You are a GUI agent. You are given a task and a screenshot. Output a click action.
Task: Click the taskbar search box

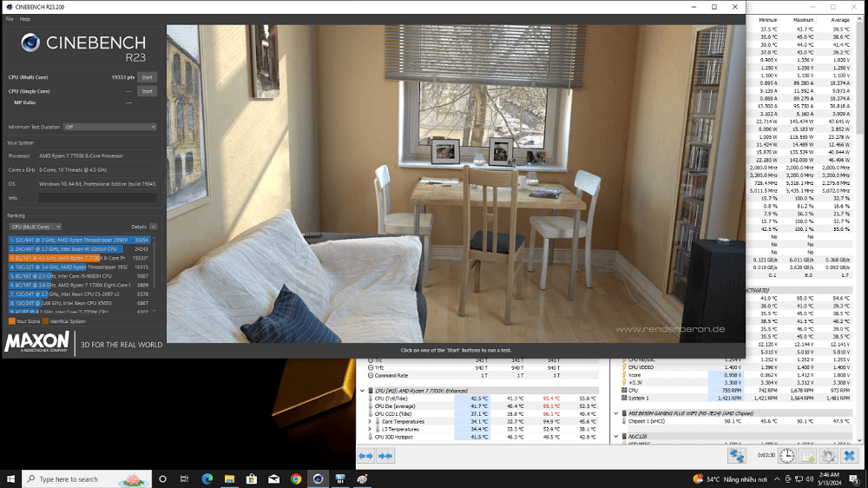87,479
